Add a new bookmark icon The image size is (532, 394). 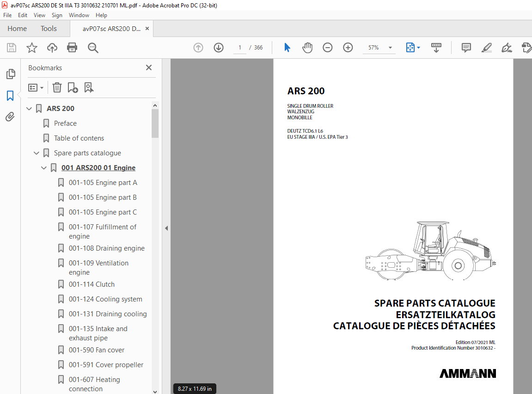click(x=73, y=87)
